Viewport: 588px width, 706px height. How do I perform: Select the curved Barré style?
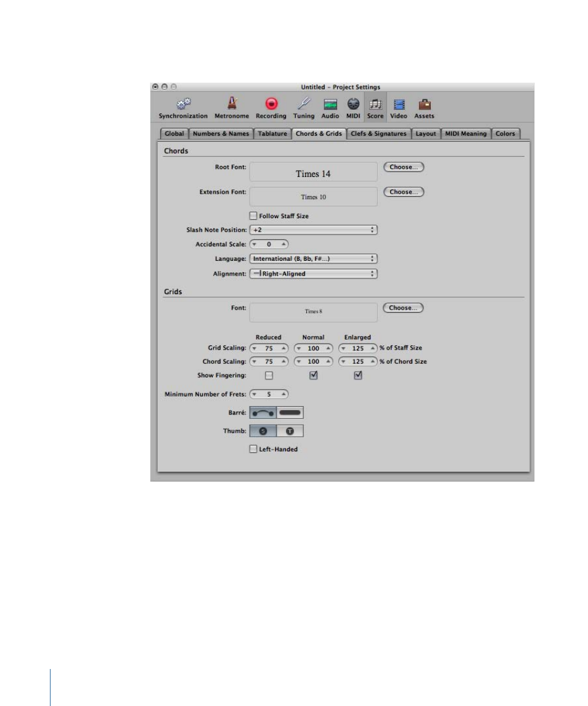(263, 413)
